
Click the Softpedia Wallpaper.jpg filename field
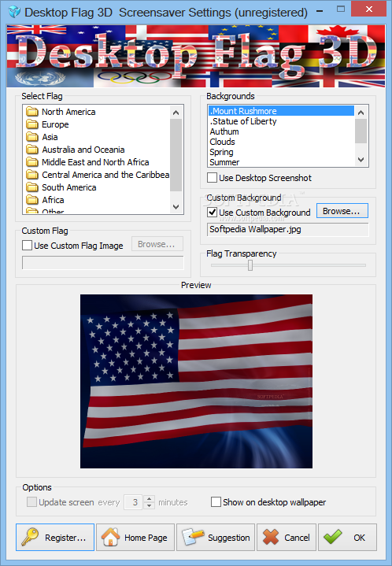click(287, 229)
